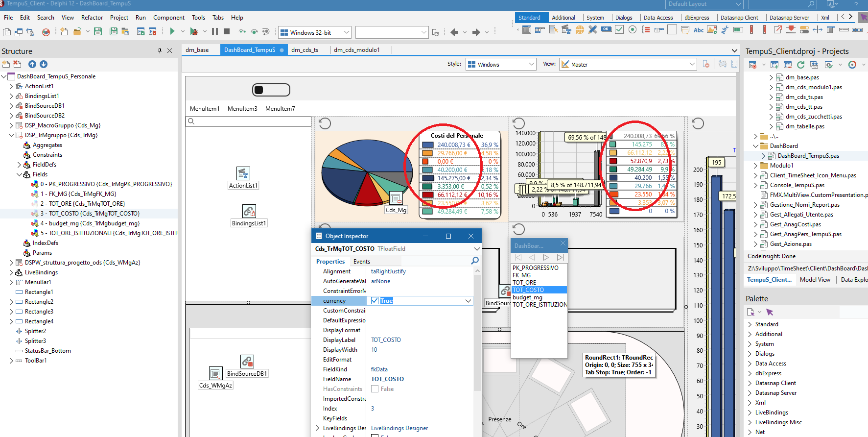Open the Style Windows dropdown
Image resolution: width=868 pixels, height=437 pixels.
tap(532, 64)
